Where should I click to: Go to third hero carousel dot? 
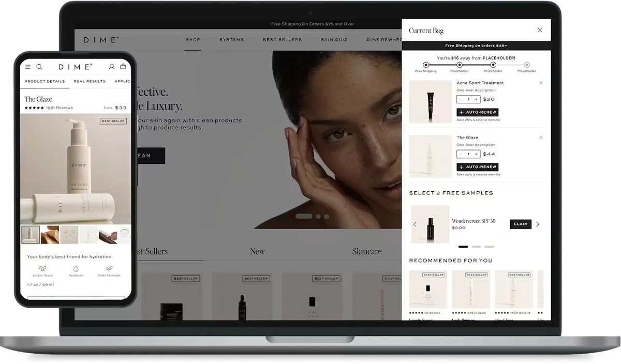tap(327, 216)
